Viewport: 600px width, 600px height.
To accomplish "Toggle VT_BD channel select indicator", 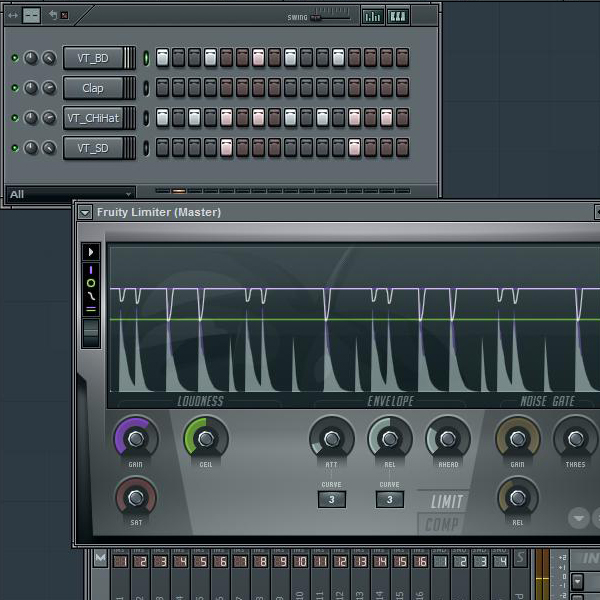I will pos(146,58).
